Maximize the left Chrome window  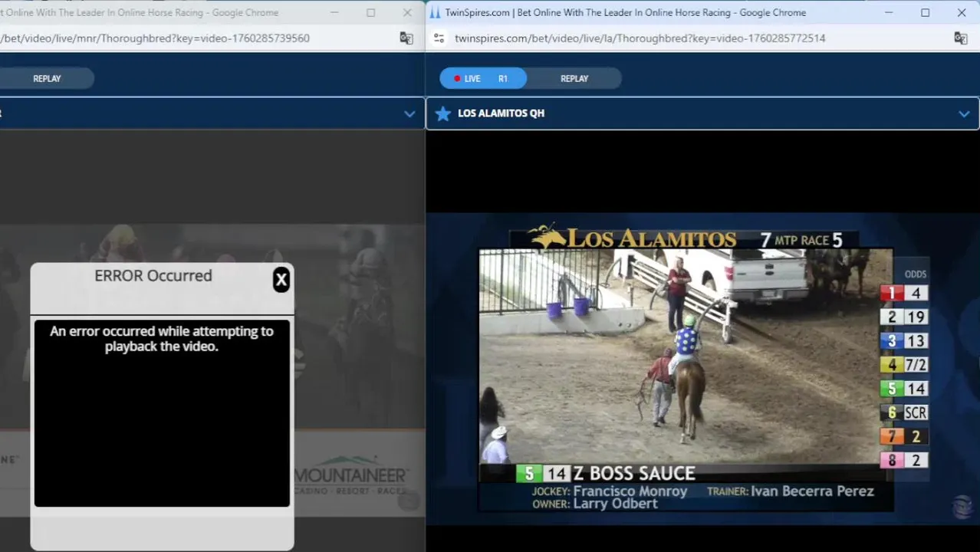point(370,13)
